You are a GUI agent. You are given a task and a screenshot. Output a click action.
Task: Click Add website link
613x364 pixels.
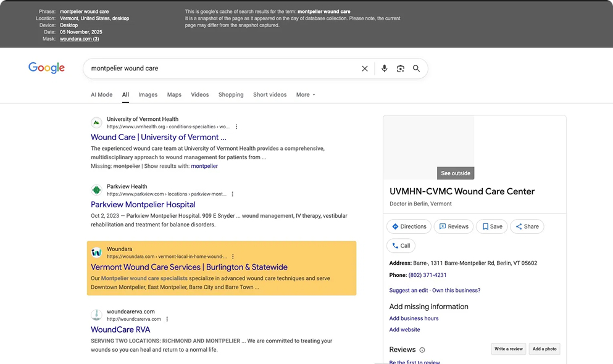click(x=404, y=329)
